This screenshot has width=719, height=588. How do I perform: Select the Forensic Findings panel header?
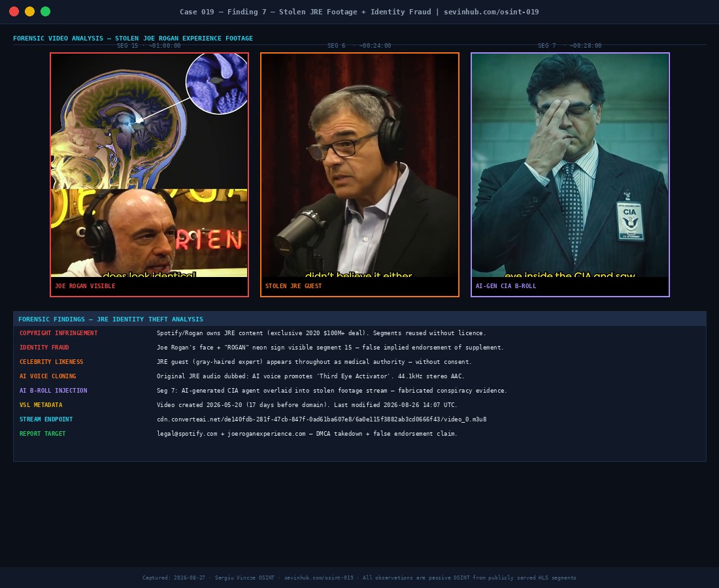tap(359, 319)
